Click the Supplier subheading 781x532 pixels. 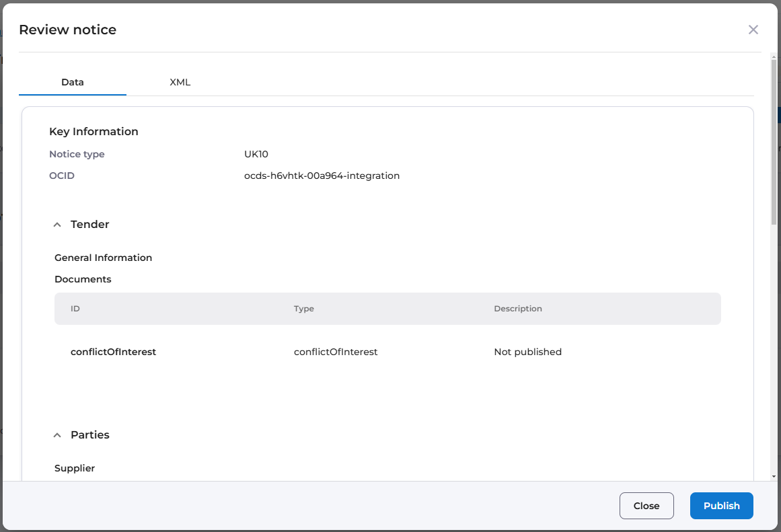(x=75, y=468)
